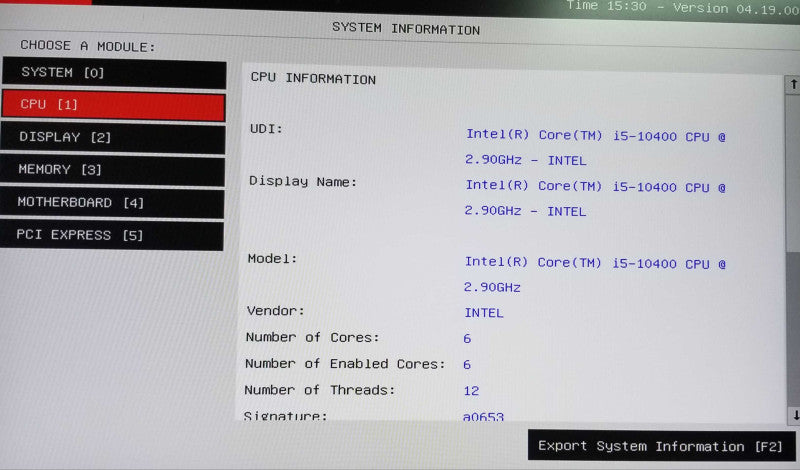
Task: Click the Number of Threads label
Action: coord(319,390)
